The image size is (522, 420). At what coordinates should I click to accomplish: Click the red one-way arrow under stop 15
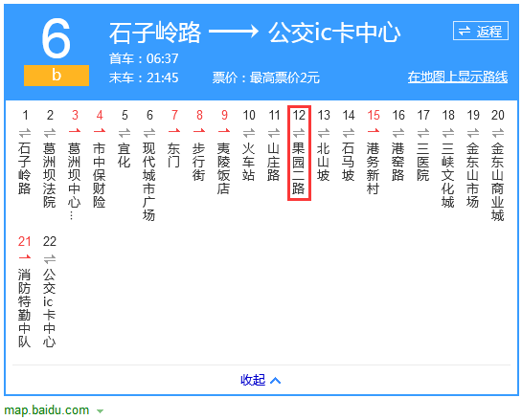point(374,131)
